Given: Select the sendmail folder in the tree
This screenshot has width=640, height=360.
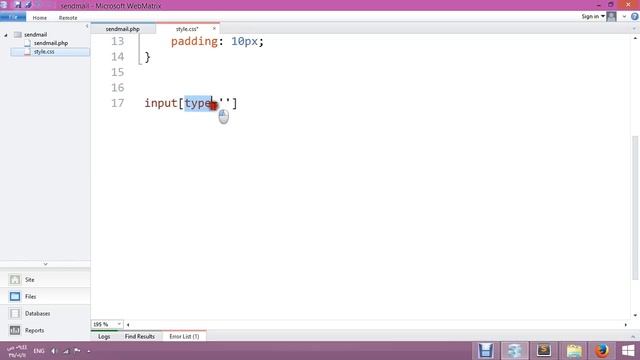Looking at the screenshot, I should pos(36,35).
